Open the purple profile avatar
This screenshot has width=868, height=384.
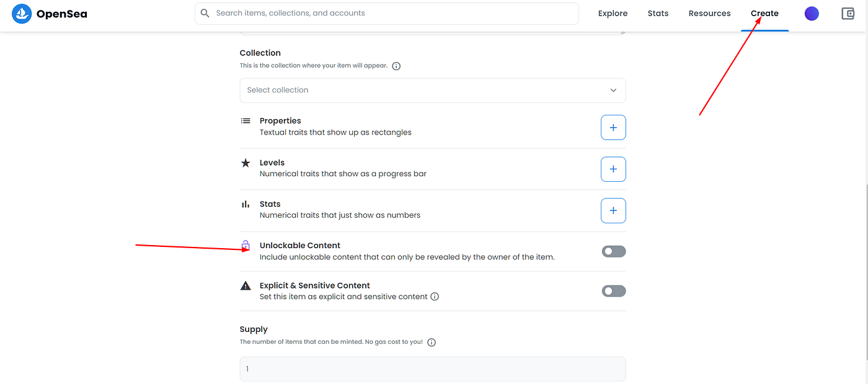point(812,14)
